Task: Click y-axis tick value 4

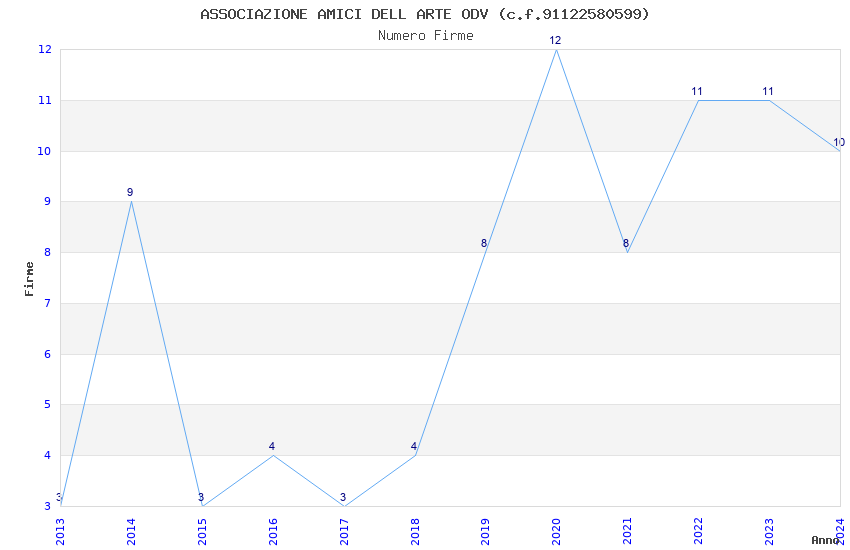Action: [48, 456]
